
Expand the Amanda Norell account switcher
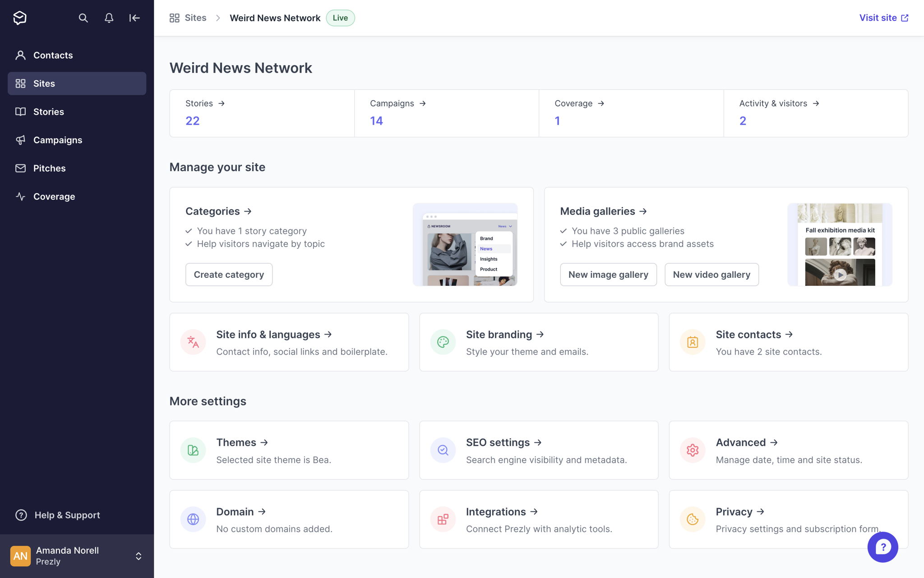point(139,556)
